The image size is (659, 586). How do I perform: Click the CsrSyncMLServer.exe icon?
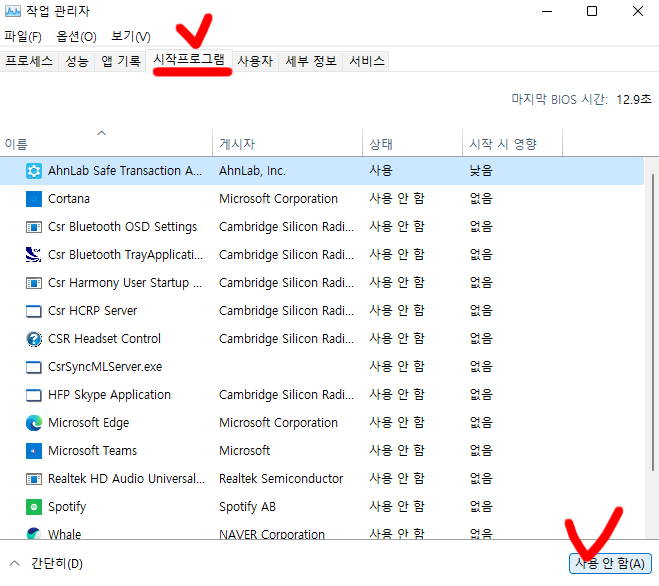point(34,367)
